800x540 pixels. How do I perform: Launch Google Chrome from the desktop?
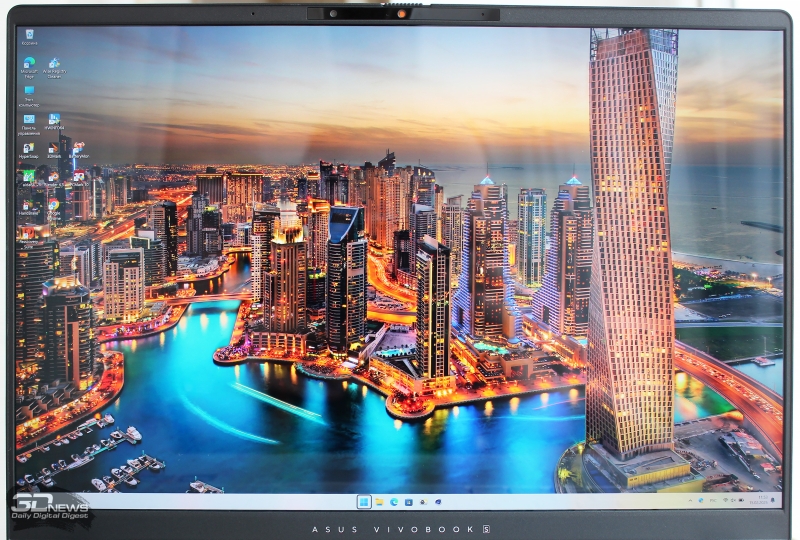click(x=54, y=206)
